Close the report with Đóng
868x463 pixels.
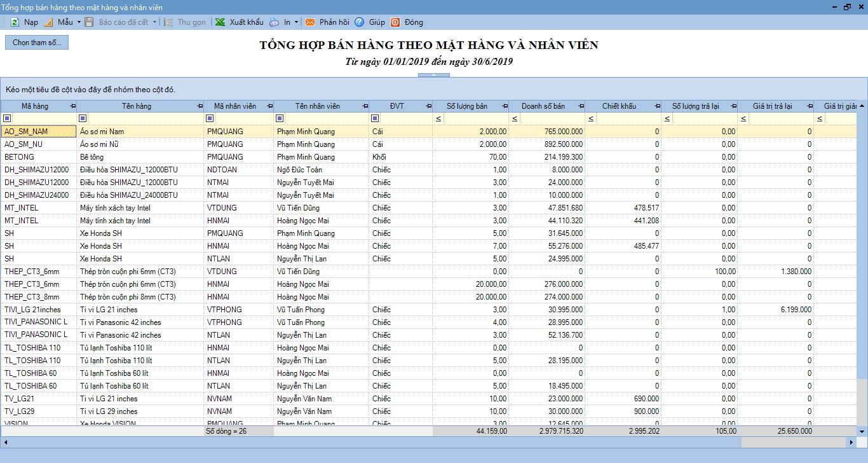click(x=407, y=22)
